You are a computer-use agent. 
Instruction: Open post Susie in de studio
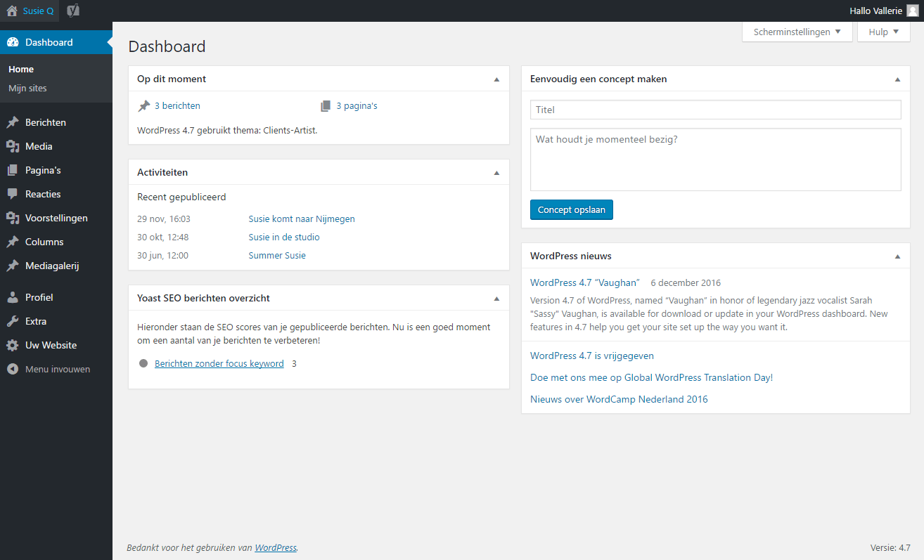click(x=284, y=237)
